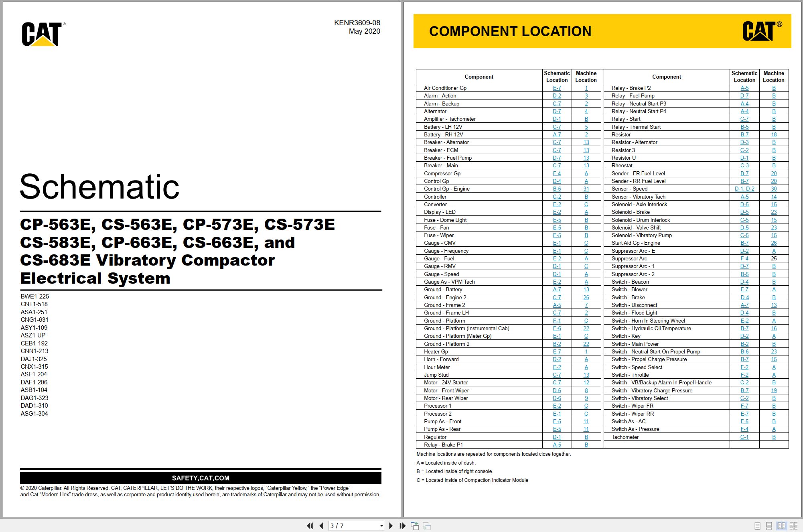Open machine location 23 for Switch - Neutral Start On Propel Pump
Viewport: 803px width, 532px height.
[x=774, y=351]
